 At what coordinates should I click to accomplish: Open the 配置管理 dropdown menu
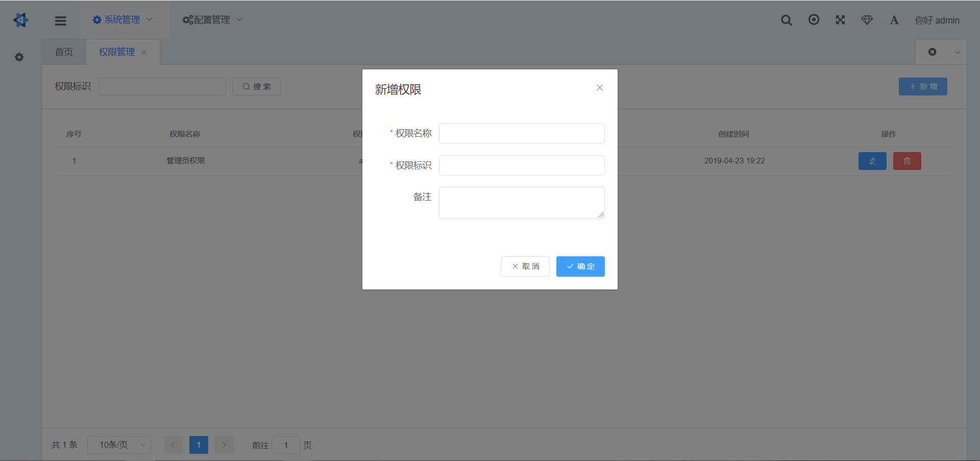(x=211, y=19)
